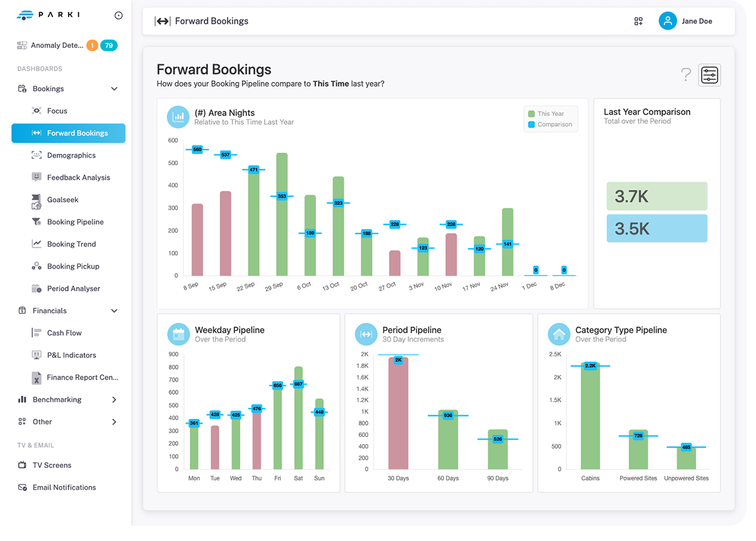Open Email Notifications settings
756x541 pixels.
point(64,487)
